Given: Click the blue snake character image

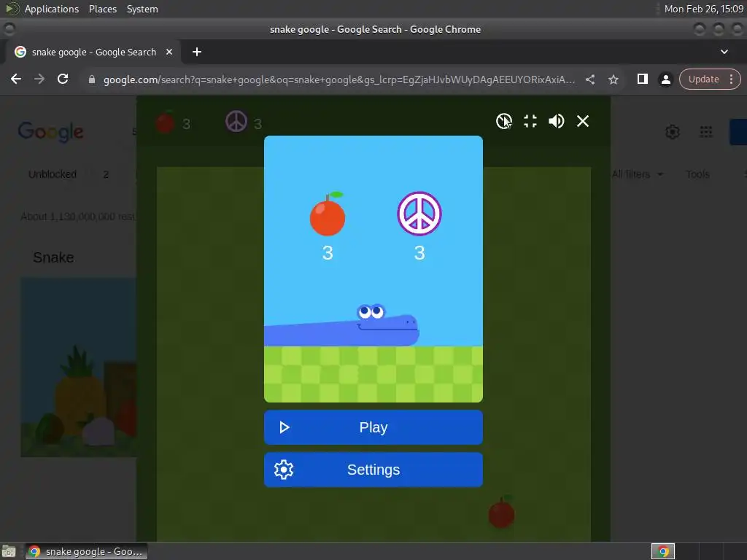Looking at the screenshot, I should 341,325.
